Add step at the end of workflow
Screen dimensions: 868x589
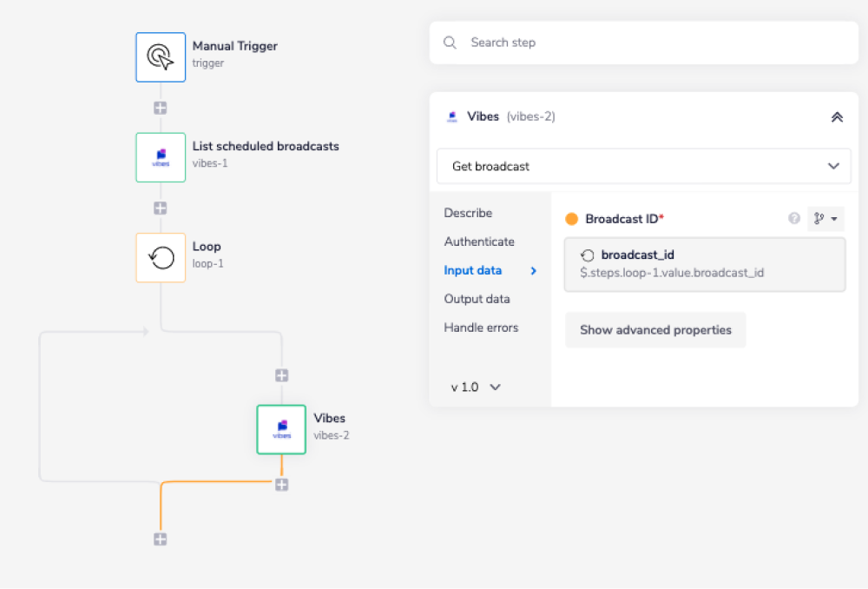click(x=161, y=539)
